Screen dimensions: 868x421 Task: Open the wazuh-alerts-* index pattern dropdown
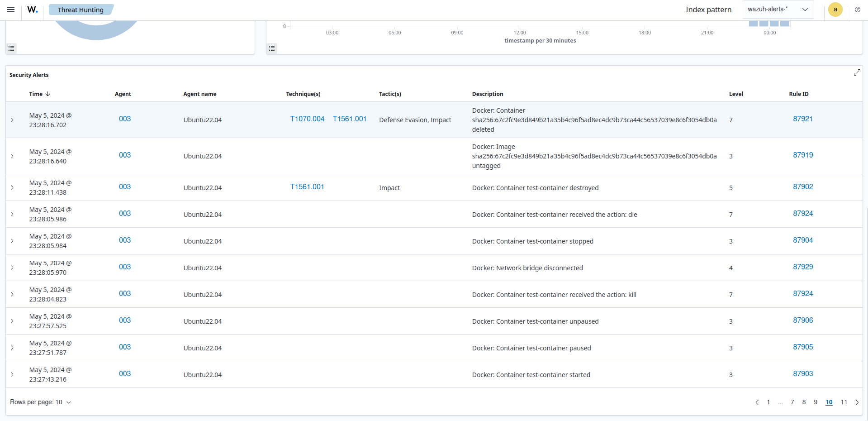(778, 9)
